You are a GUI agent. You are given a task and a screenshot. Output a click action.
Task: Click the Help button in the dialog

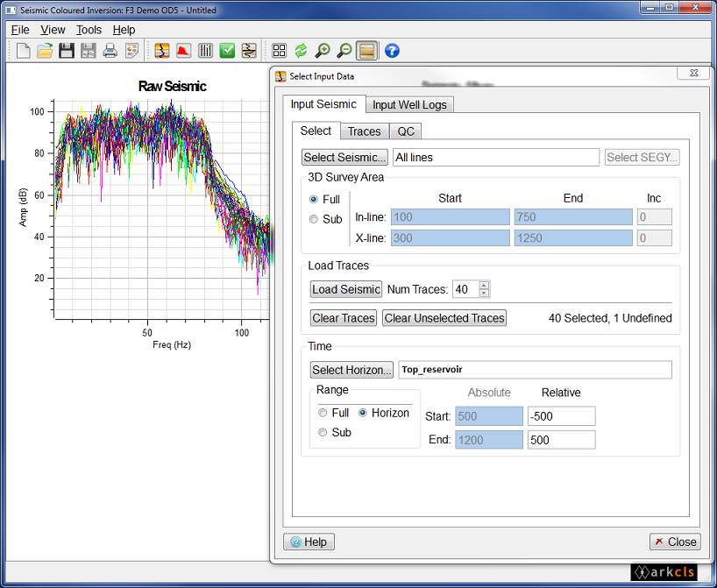(309, 542)
